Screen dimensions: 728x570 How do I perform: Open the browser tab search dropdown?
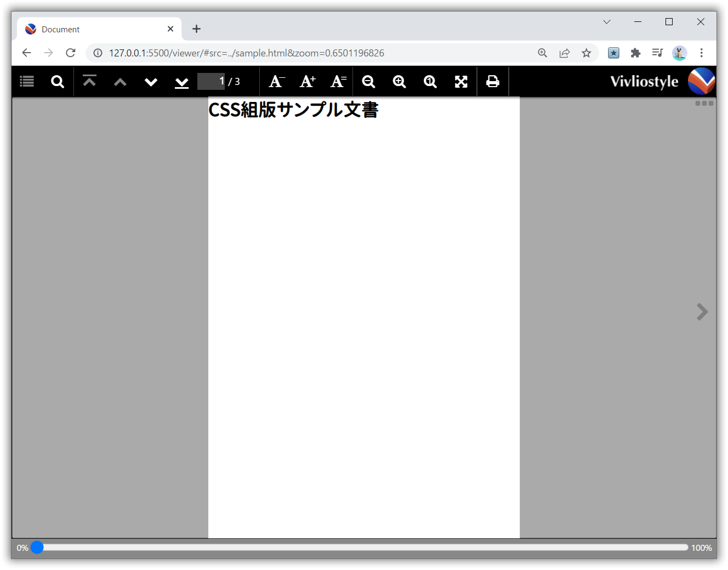pos(606,22)
